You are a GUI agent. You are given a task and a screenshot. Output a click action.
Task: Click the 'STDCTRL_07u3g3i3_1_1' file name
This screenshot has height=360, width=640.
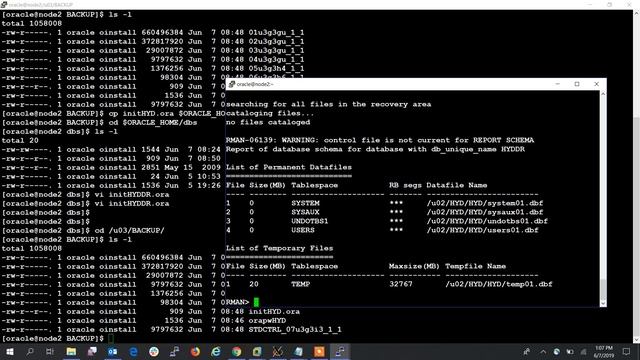pos(295,329)
